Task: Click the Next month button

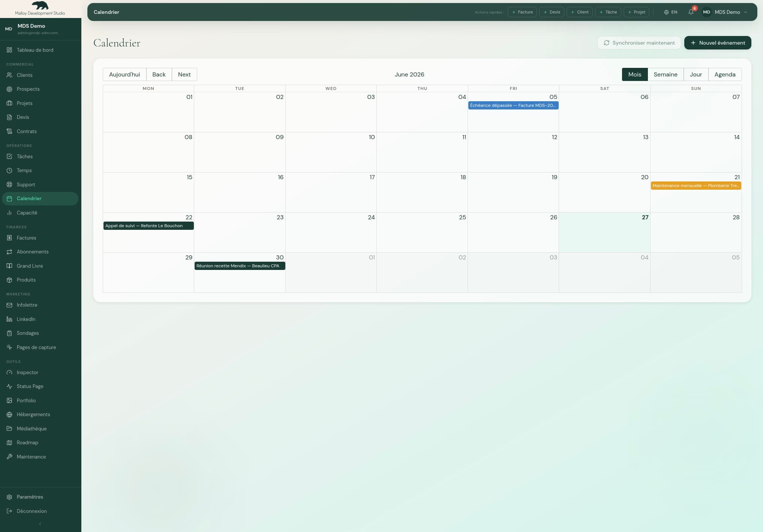Action: pyautogui.click(x=184, y=74)
